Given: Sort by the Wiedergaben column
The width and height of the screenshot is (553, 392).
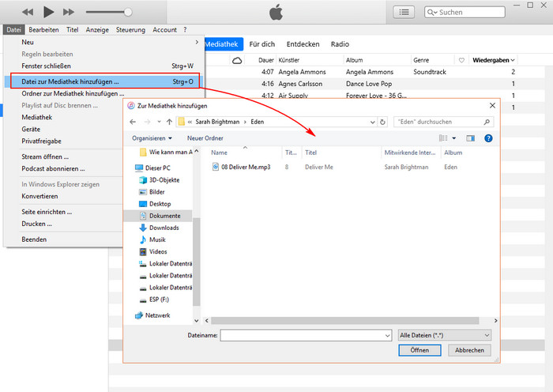Looking at the screenshot, I should pos(493,60).
